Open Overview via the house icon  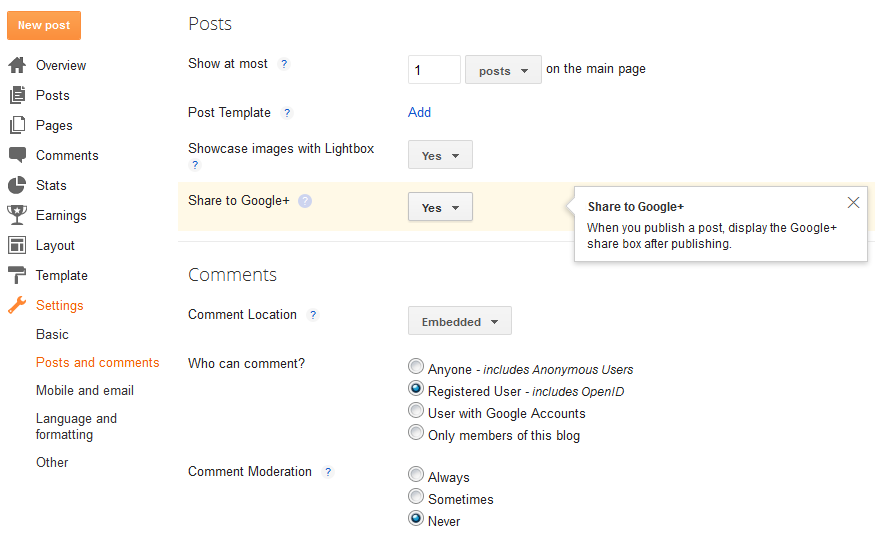[17, 65]
